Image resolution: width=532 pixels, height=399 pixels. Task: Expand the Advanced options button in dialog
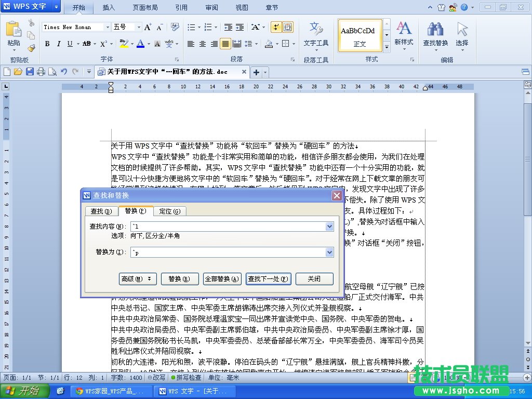tap(138, 279)
